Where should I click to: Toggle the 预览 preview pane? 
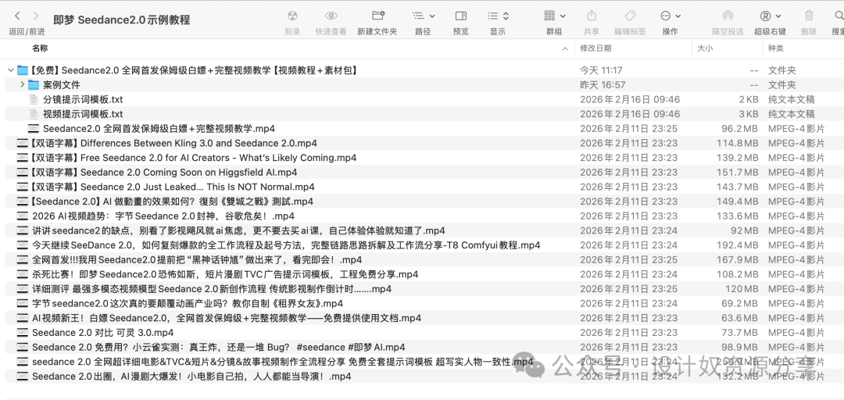click(461, 16)
